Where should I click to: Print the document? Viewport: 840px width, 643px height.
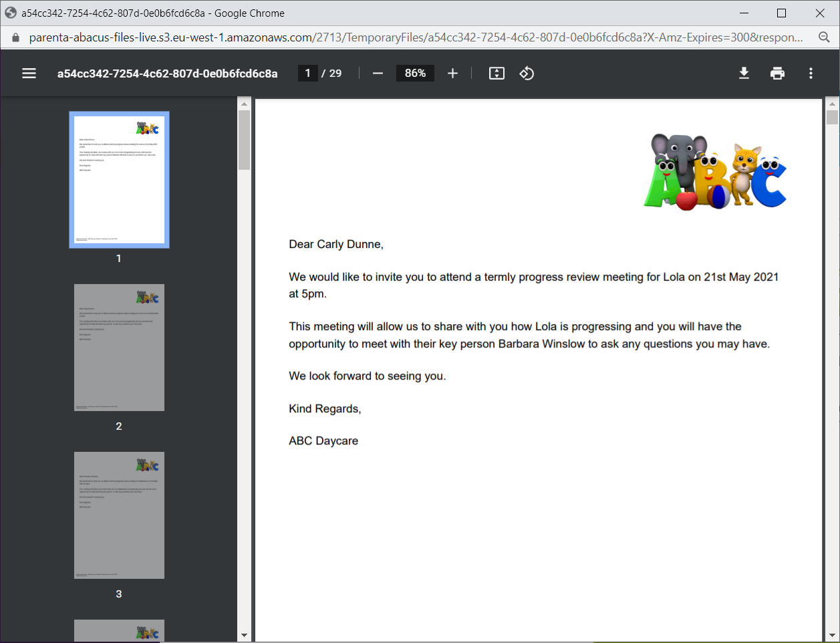(777, 74)
